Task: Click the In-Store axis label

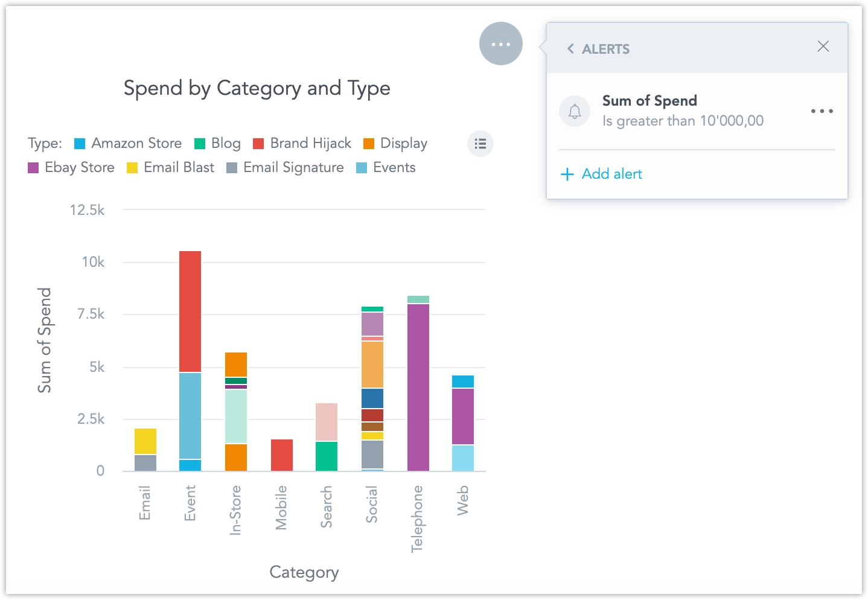Action: coord(235,510)
